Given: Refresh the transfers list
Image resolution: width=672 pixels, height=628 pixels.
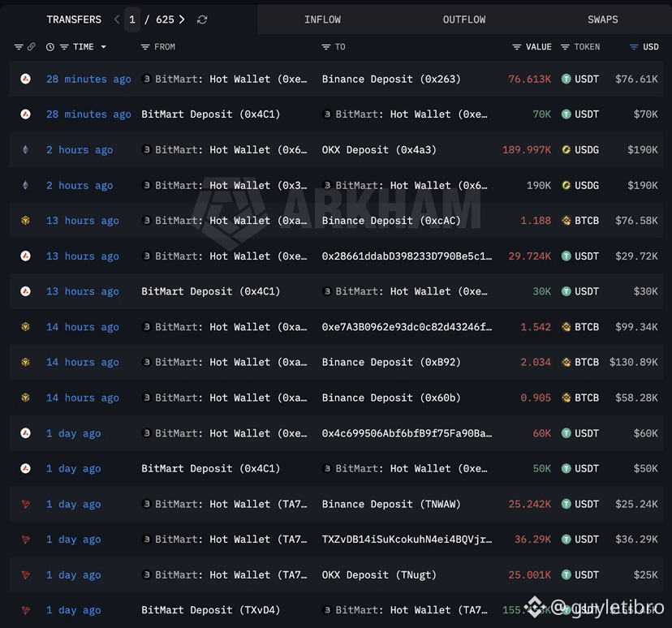Looking at the screenshot, I should click(202, 19).
